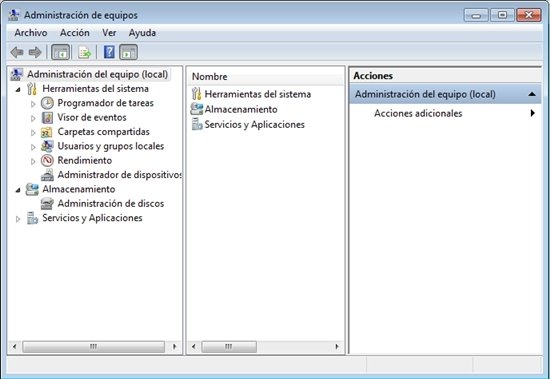The height and width of the screenshot is (379, 550).
Task: Select Programador de tareas label
Action: coord(106,103)
